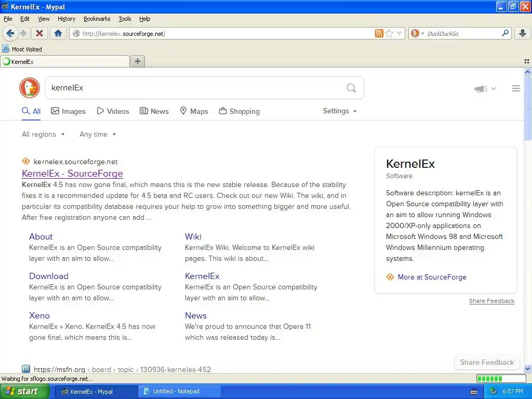Screen dimensions: 532x399
Task: Click the msfn.org result URL
Action: pos(122,369)
